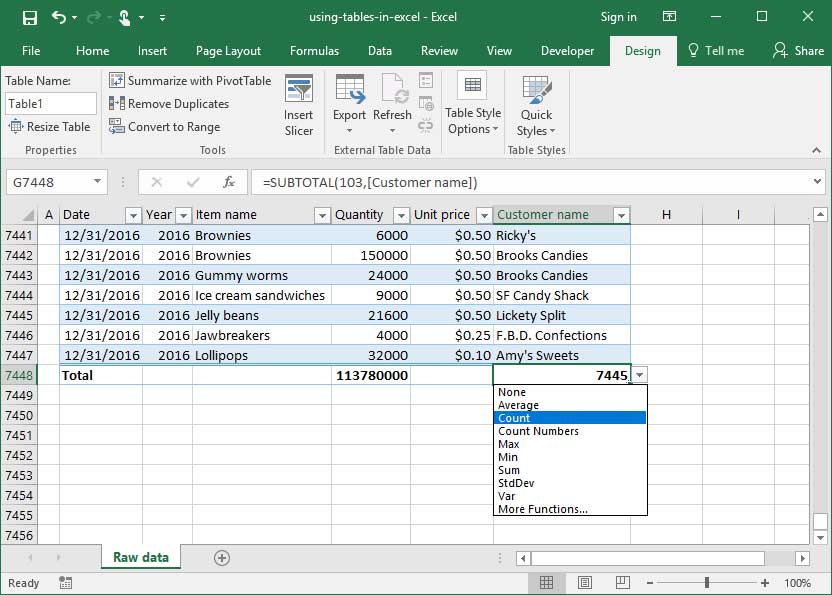Viewport: 832px width, 595px height.
Task: Open the Developer tab
Action: [x=567, y=51]
